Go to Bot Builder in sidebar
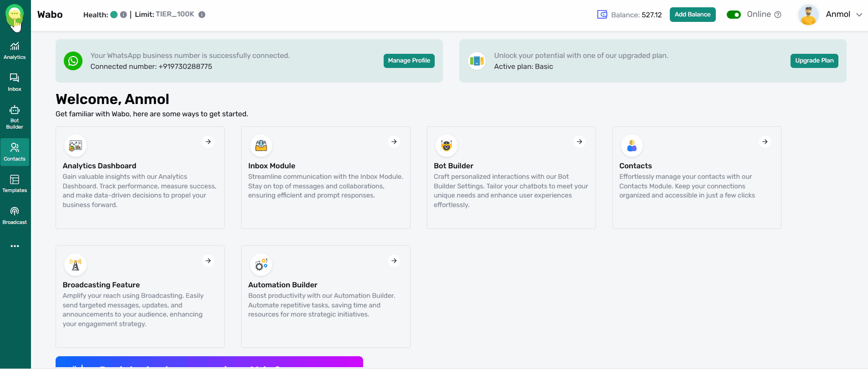This screenshot has width=868, height=369. pos(15,117)
